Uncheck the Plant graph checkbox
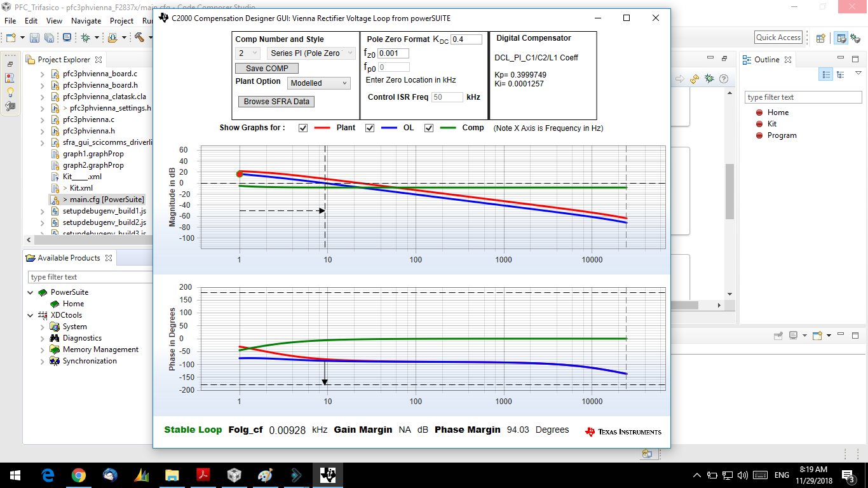This screenshot has width=868, height=488. point(303,128)
